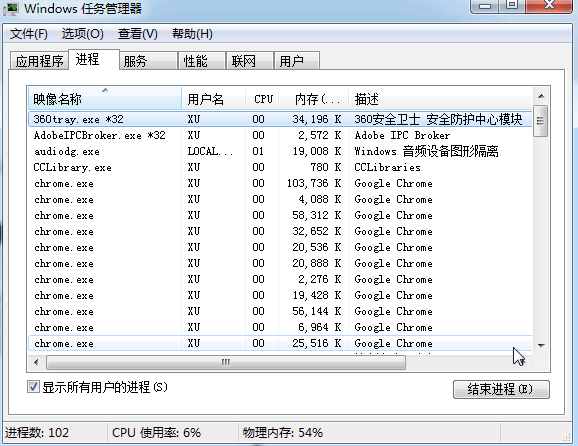Click the horizontal scrollbar left arrow

coord(36,362)
